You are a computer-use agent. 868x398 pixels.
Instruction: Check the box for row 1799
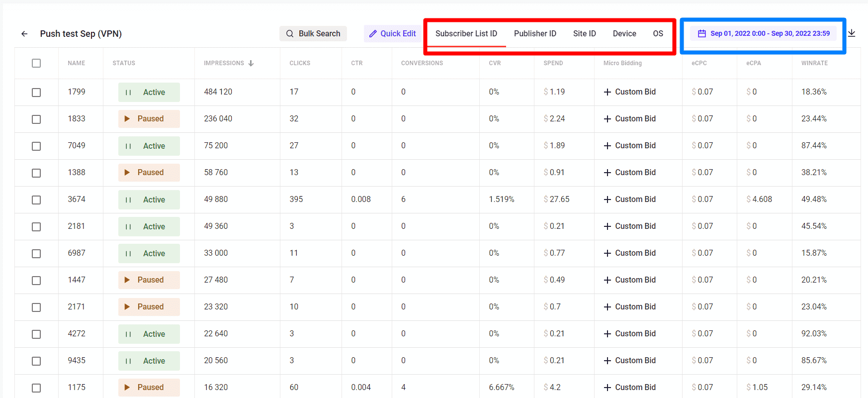tap(36, 93)
